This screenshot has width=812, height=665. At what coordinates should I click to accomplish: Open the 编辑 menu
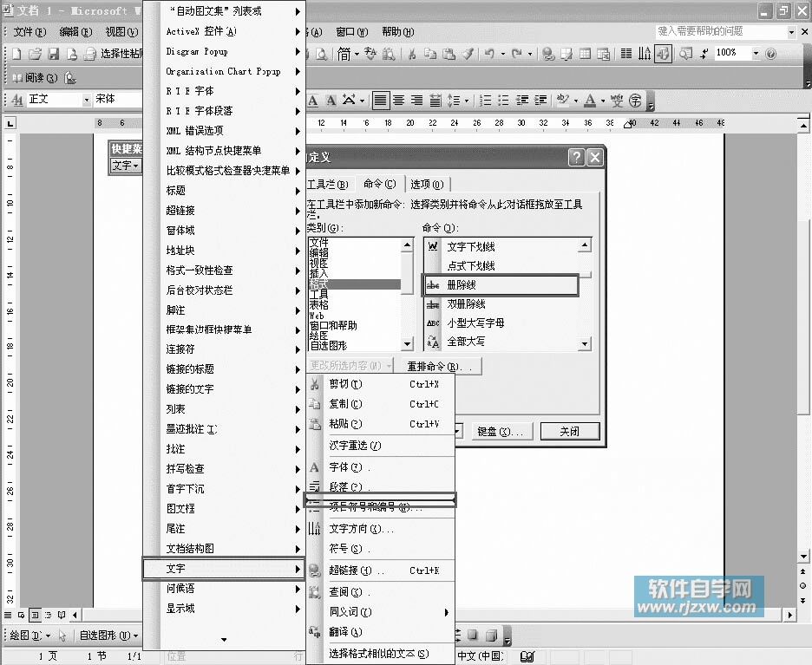click(x=75, y=32)
